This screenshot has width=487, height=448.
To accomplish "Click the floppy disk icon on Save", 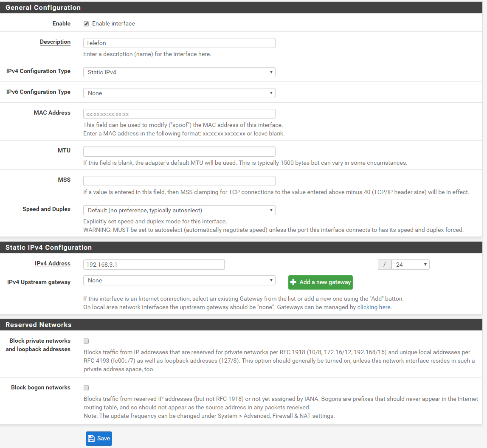I will point(91,438).
